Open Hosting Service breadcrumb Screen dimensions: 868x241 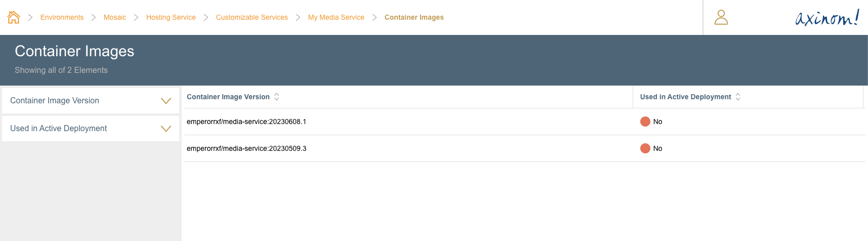(171, 17)
